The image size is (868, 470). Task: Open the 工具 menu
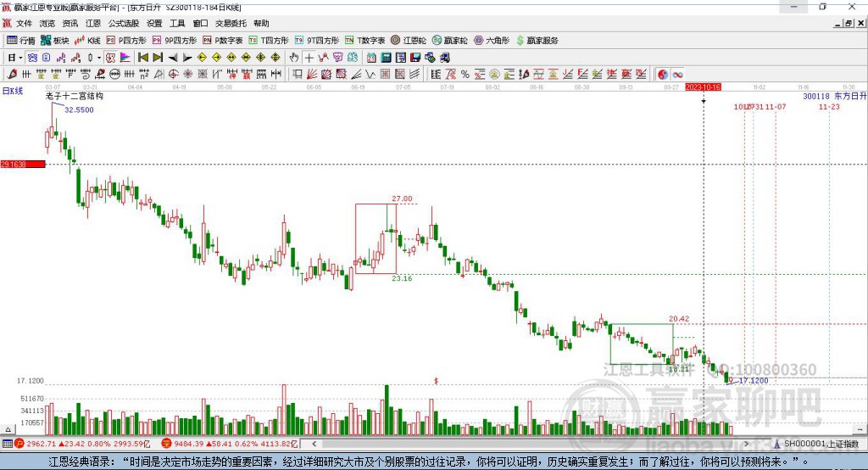tap(177, 23)
